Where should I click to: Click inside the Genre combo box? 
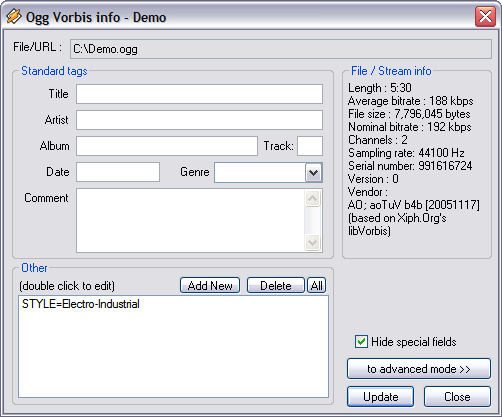260,172
